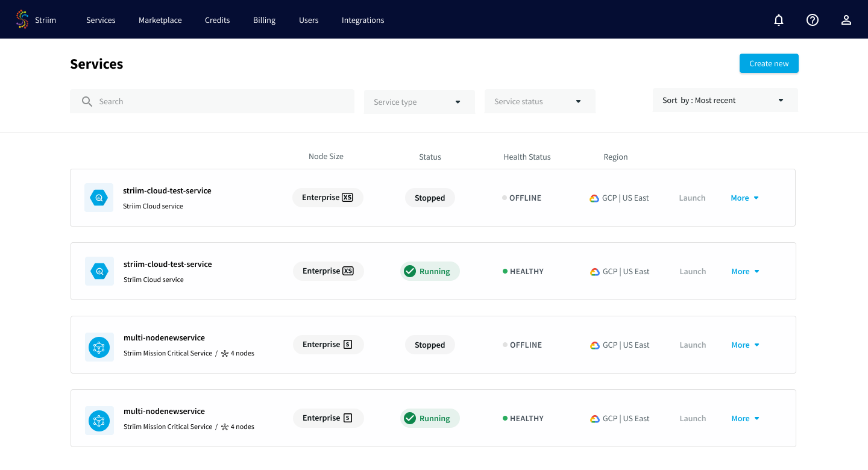
Task: Click service icon of stopped striim-cloud-test-service
Action: [x=99, y=198]
